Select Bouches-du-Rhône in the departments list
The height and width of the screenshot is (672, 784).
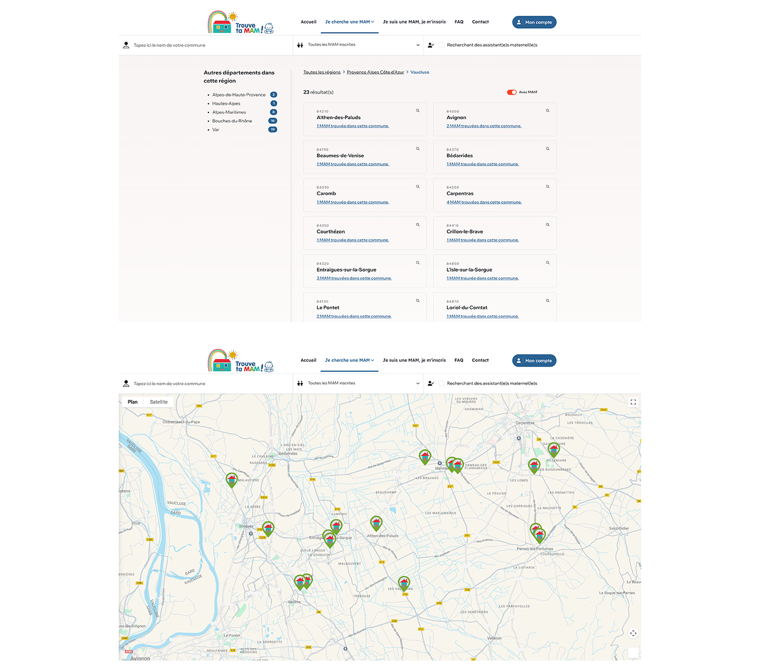coord(232,121)
